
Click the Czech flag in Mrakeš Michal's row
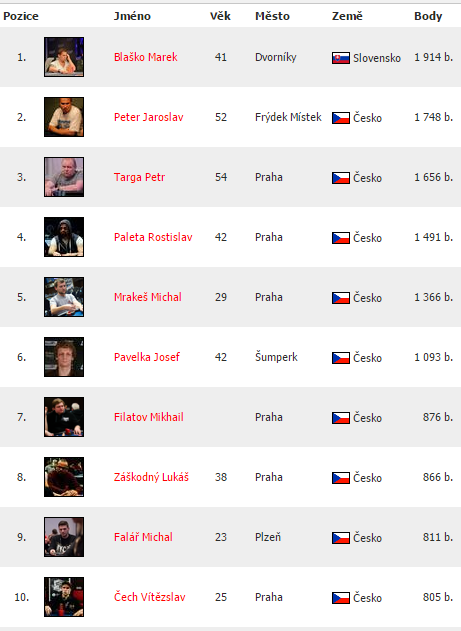[341, 298]
